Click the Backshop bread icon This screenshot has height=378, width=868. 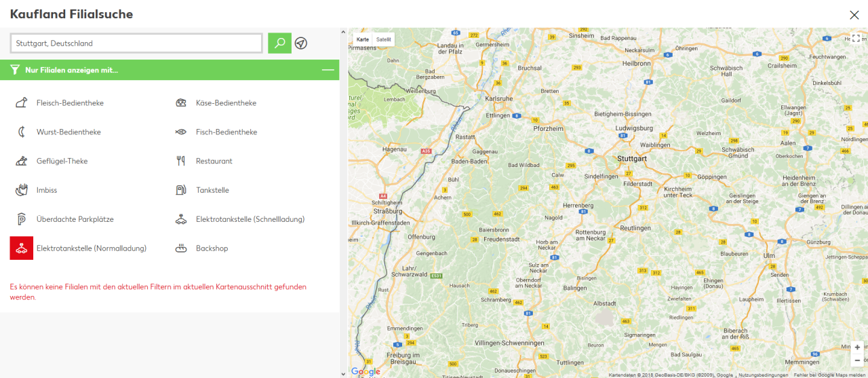click(181, 248)
